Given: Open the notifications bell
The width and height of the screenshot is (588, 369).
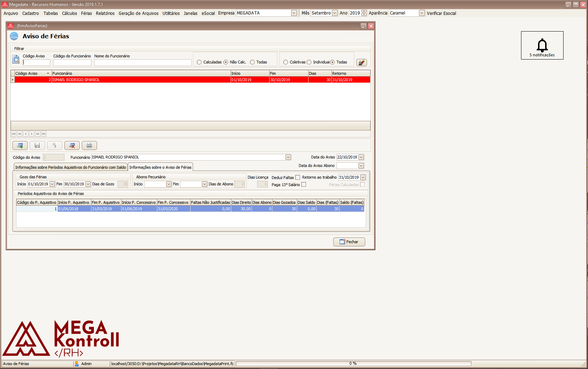Looking at the screenshot, I should [x=542, y=46].
